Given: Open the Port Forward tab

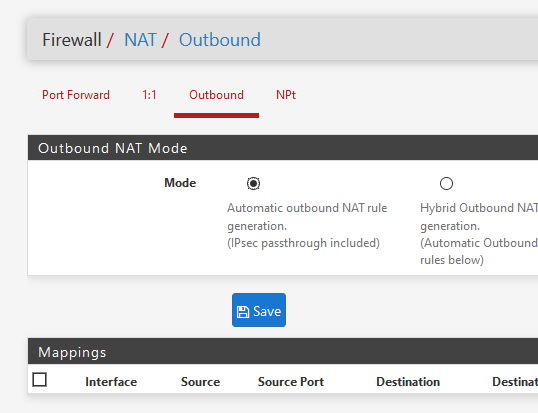Looking at the screenshot, I should (x=76, y=95).
